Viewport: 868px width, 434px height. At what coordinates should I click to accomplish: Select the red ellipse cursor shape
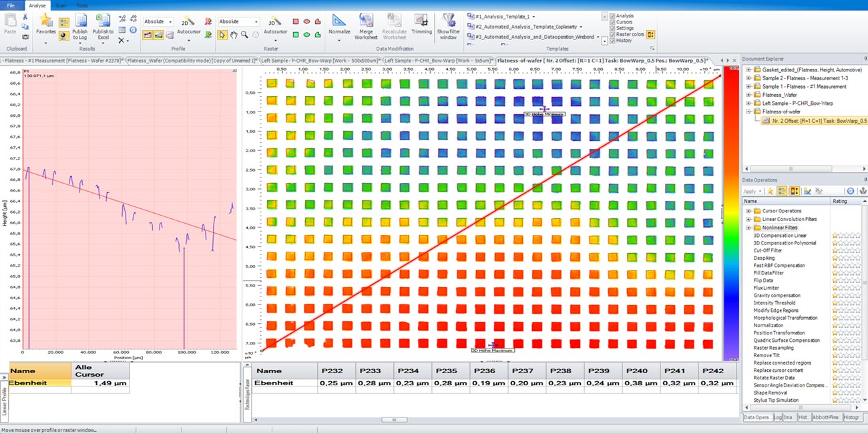(x=307, y=21)
